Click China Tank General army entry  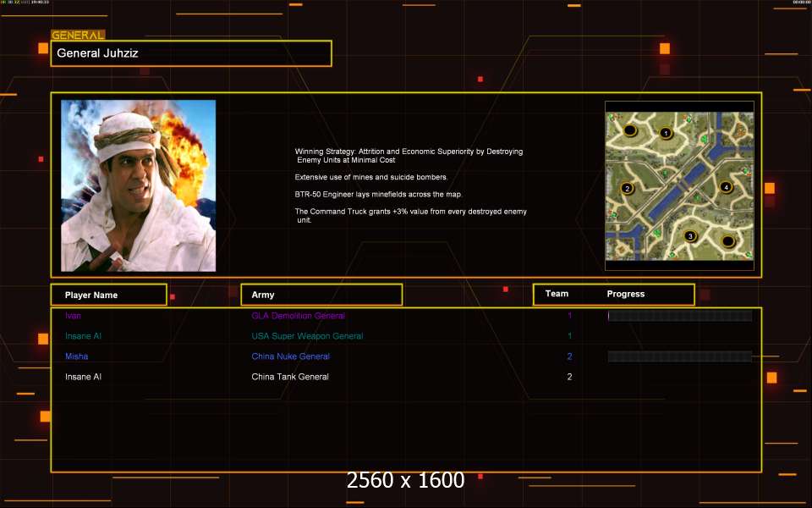point(290,377)
